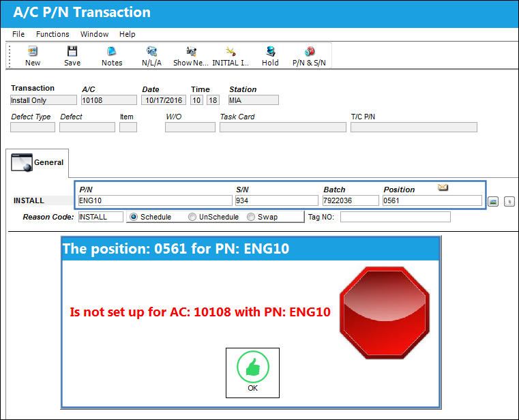The image size is (519, 420).
Task: Click the Reason Code field with INSTALL
Action: (101, 217)
